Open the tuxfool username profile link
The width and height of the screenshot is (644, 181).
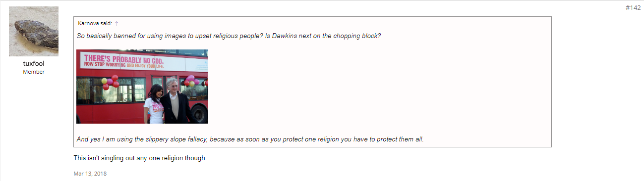point(34,63)
